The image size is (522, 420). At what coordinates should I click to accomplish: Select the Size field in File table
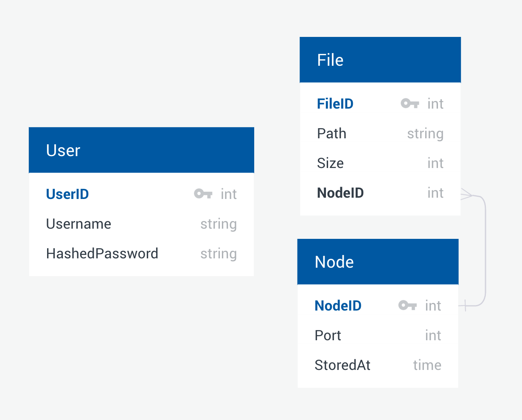[330, 163]
